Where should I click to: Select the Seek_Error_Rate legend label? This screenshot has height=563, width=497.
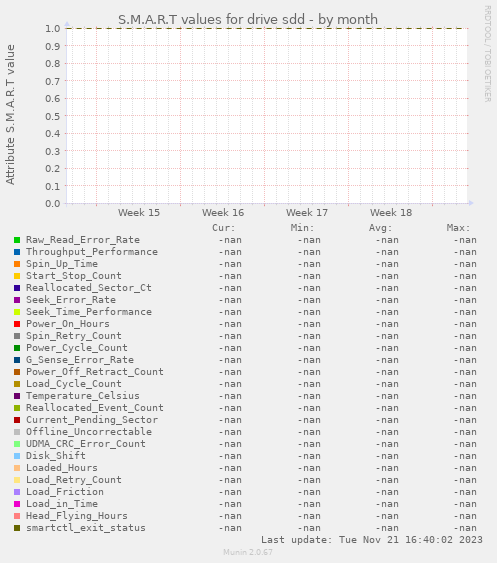tap(71, 300)
